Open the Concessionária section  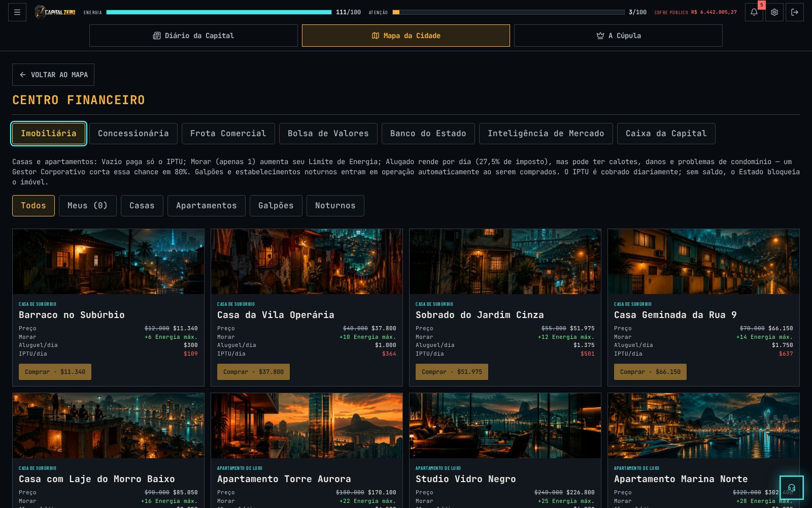click(x=133, y=134)
